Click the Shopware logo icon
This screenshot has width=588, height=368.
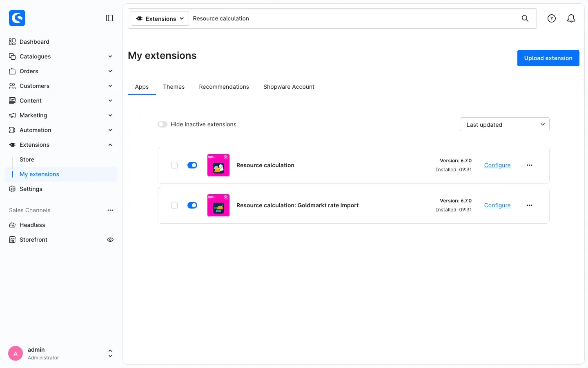pyautogui.click(x=17, y=18)
